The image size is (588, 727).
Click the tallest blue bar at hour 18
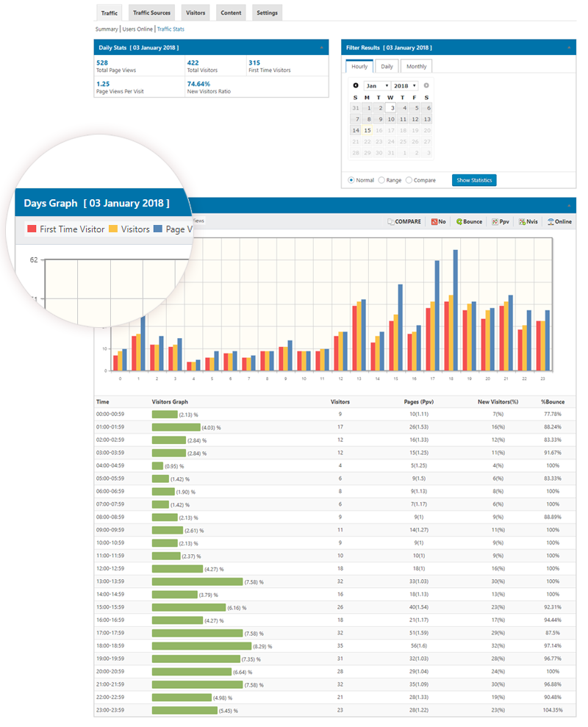point(456,310)
